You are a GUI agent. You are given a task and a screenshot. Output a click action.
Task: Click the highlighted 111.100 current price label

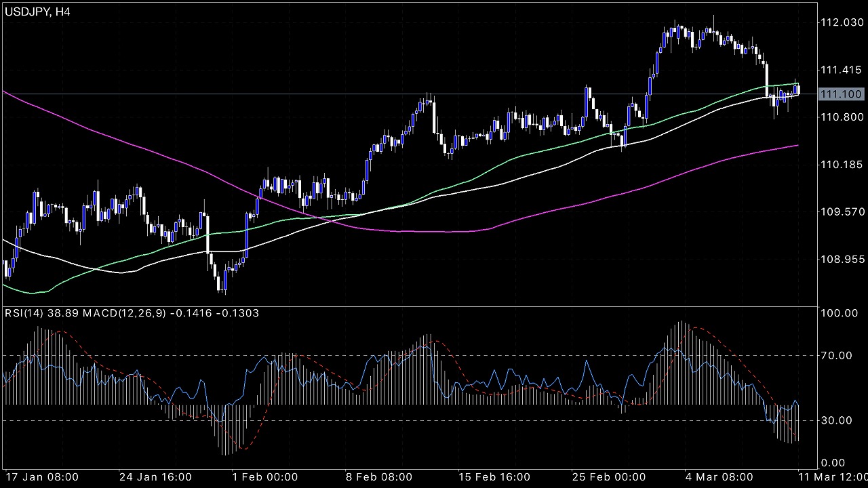(841, 94)
